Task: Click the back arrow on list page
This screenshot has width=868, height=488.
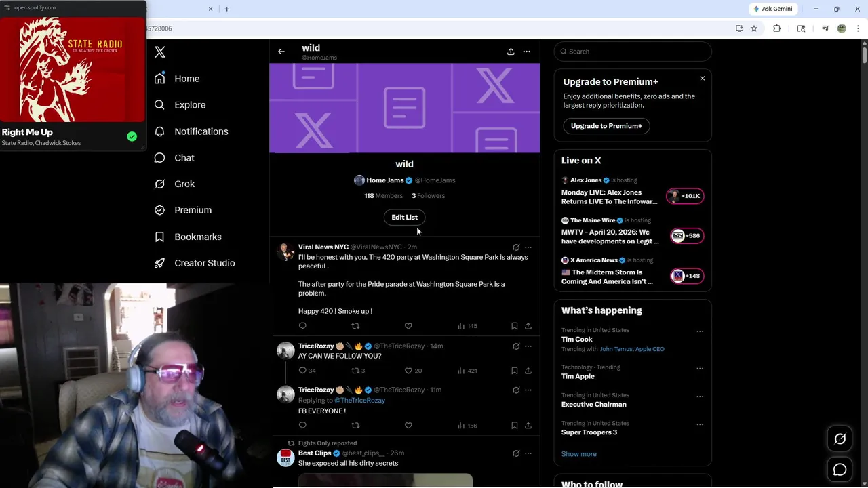Action: click(281, 52)
